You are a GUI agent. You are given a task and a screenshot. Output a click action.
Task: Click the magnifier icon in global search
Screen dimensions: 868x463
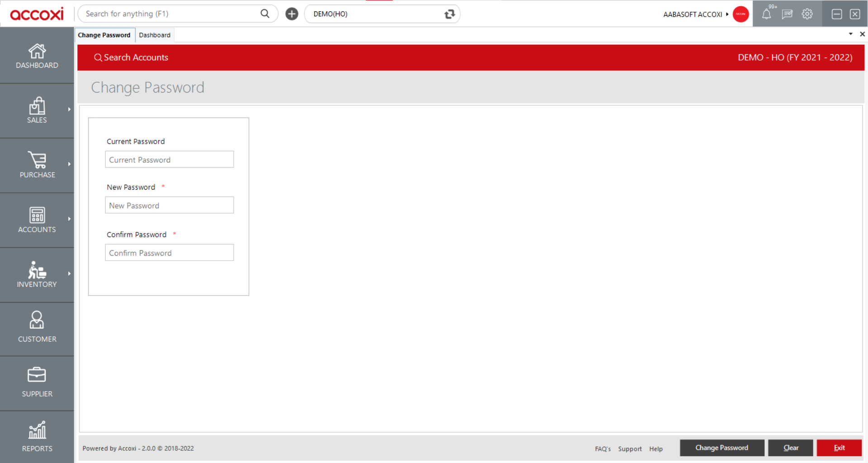pos(265,14)
